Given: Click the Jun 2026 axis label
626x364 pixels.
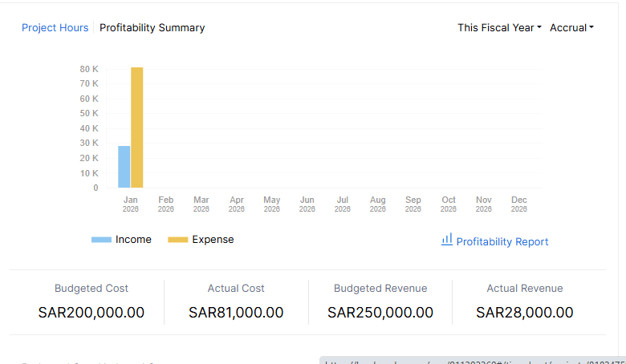Looking at the screenshot, I should 307,204.
